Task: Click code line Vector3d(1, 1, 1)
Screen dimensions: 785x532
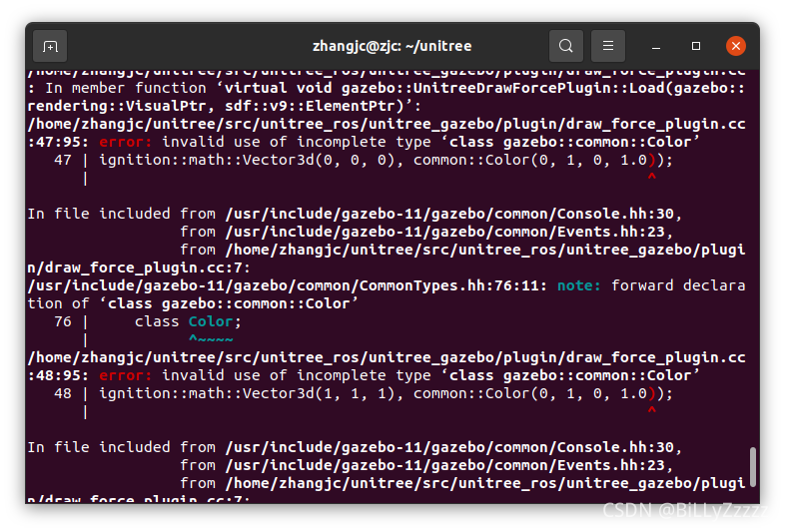Action: tap(386, 393)
